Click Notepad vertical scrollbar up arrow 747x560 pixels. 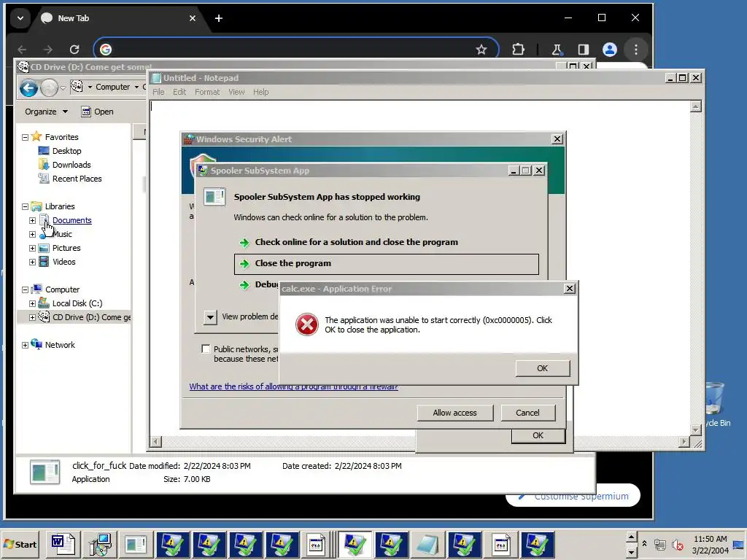tap(695, 106)
